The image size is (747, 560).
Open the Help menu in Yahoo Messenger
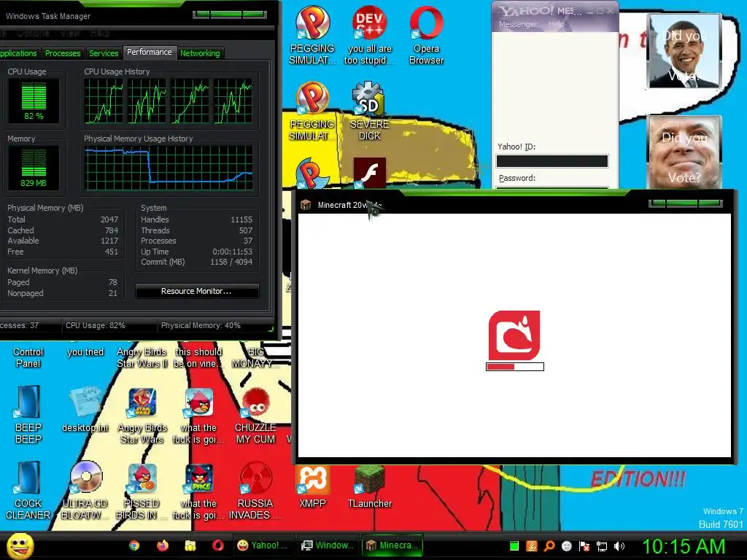(x=556, y=24)
